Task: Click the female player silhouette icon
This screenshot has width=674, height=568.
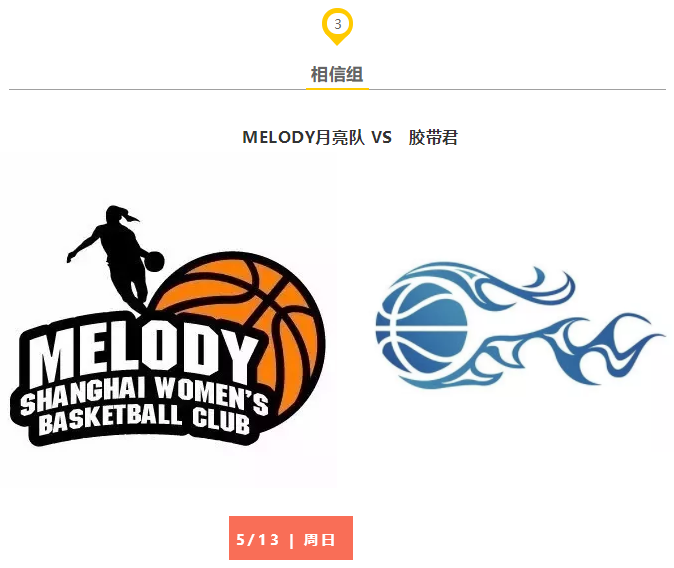Action: tap(114, 256)
